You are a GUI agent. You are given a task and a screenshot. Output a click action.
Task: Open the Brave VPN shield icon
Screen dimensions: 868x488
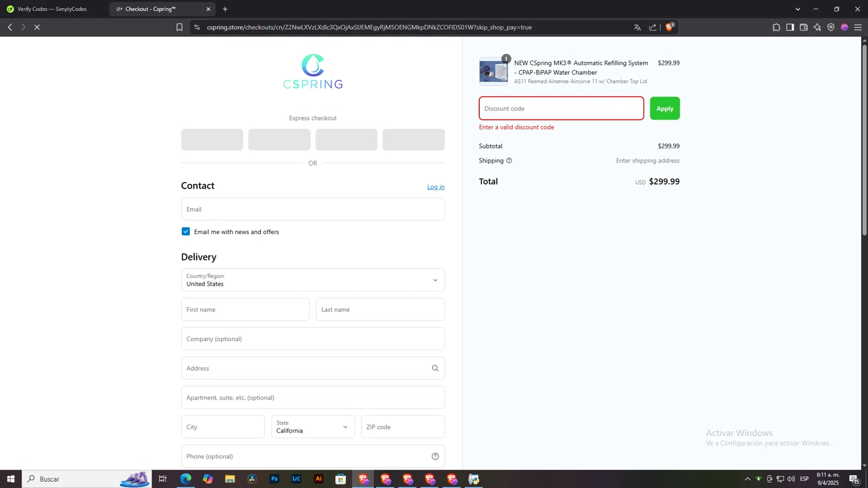pos(831,27)
